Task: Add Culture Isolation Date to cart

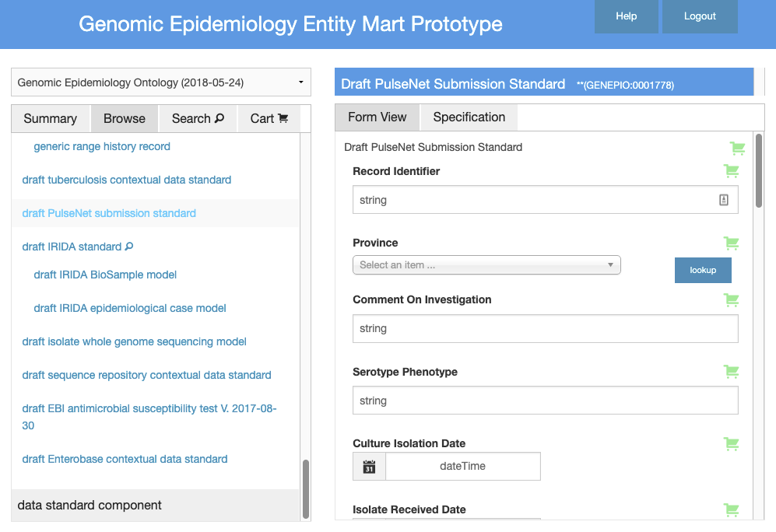Action: (x=731, y=444)
